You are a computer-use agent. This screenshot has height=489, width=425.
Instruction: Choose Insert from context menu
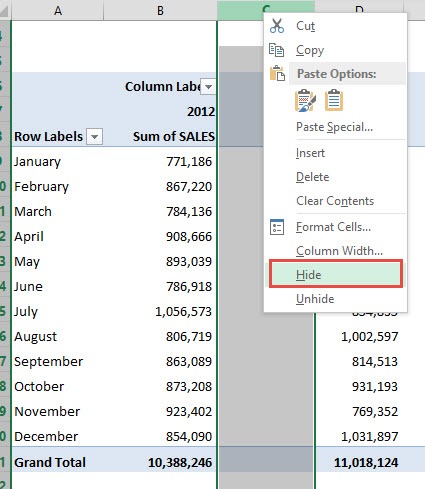pos(335,153)
